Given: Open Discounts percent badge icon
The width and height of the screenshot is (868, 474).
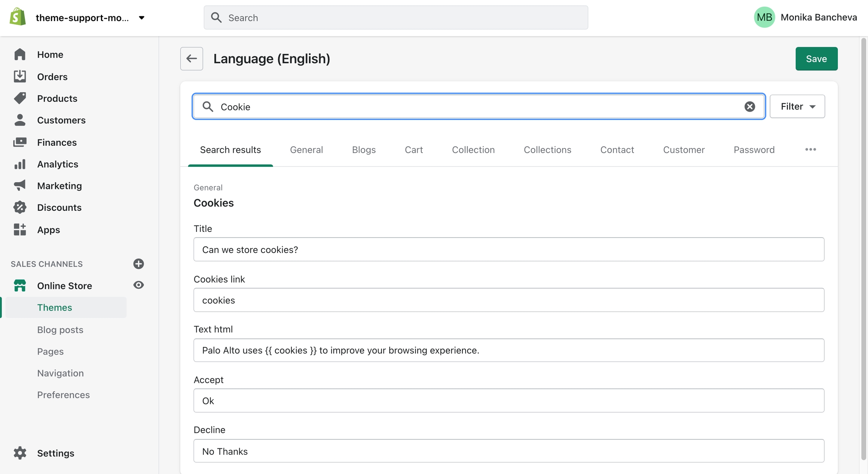Looking at the screenshot, I should 20,207.
